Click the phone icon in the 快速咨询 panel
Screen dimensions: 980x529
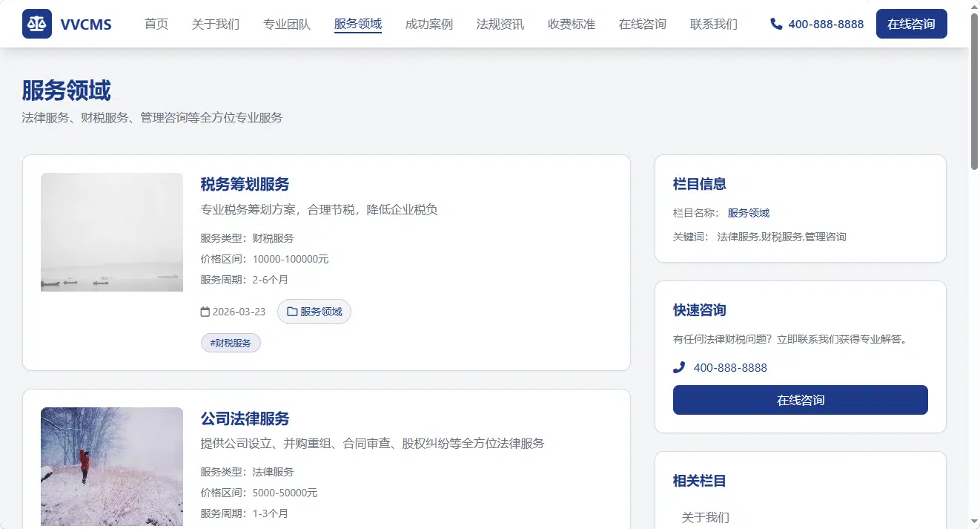point(678,367)
